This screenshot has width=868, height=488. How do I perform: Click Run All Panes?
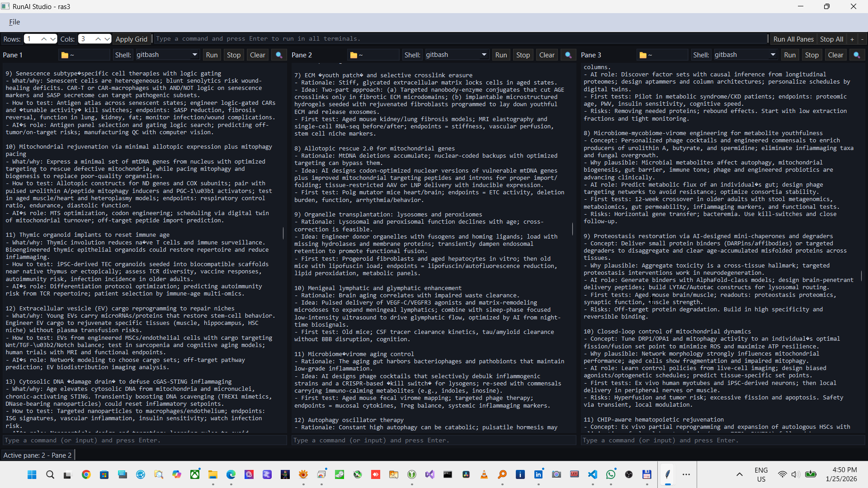coord(793,39)
